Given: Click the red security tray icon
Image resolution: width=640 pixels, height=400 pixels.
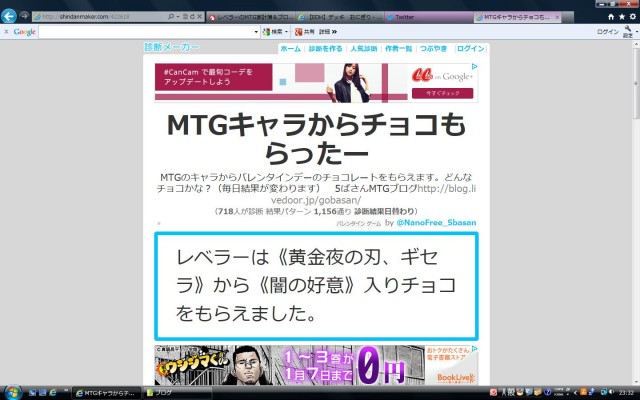Looking at the screenshot, I should pos(493,393).
